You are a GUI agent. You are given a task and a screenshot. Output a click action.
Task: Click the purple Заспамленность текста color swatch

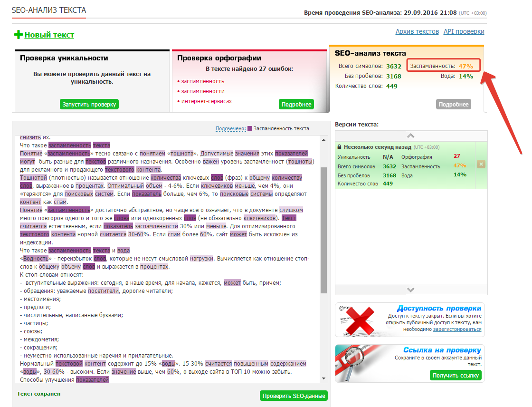click(x=250, y=128)
